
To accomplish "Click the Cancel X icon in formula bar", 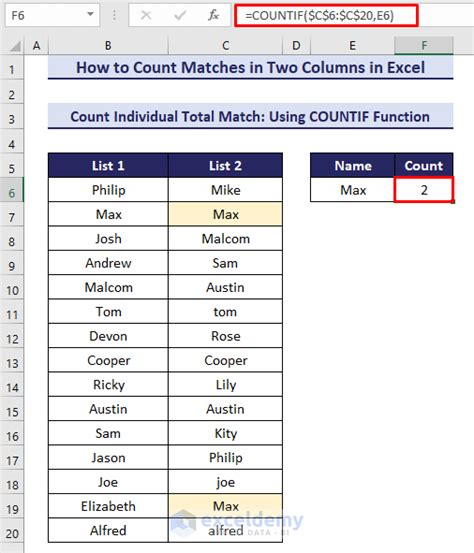I will coord(146,15).
